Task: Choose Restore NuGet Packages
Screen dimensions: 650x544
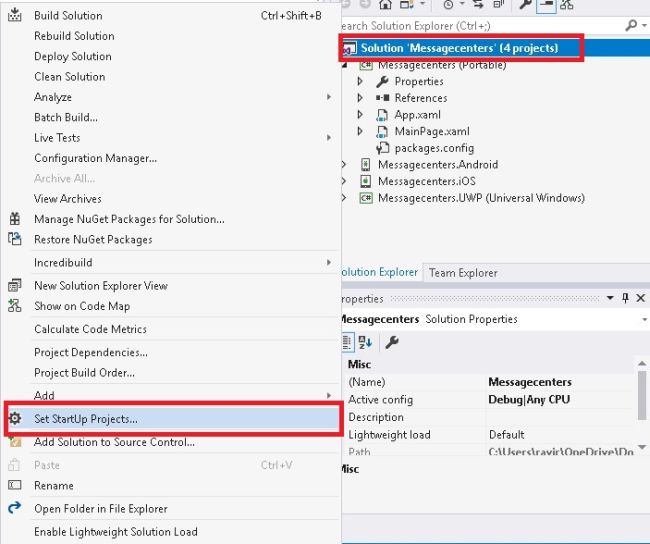Action: 170,239
